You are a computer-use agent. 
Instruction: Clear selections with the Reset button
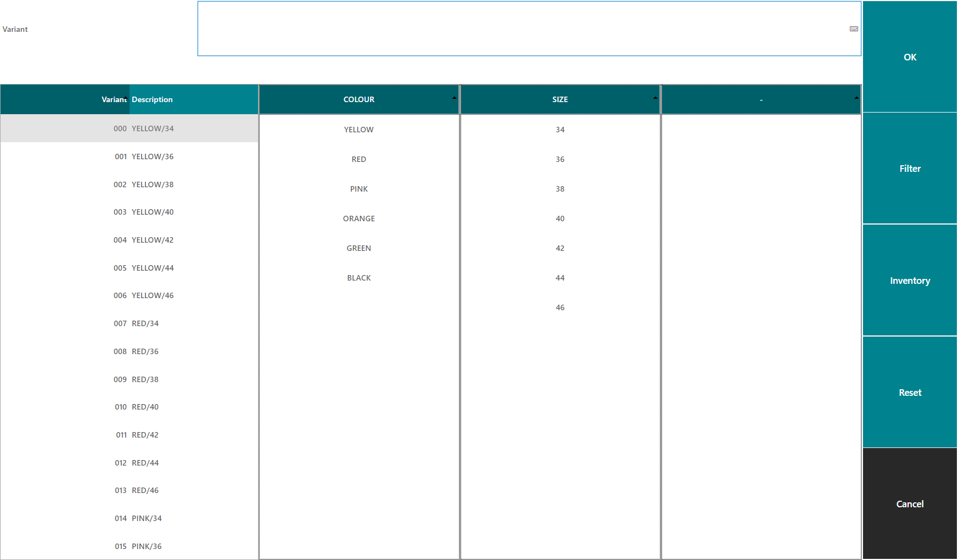[x=910, y=393]
